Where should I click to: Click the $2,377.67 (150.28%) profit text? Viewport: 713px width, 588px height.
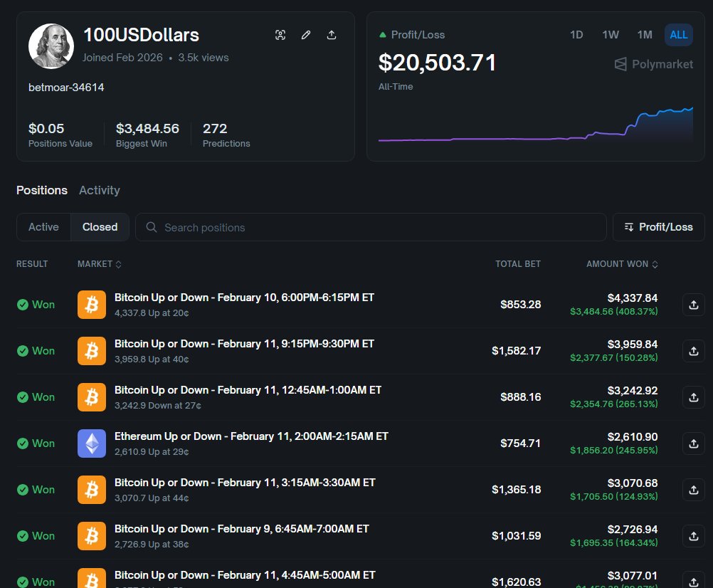coord(614,358)
